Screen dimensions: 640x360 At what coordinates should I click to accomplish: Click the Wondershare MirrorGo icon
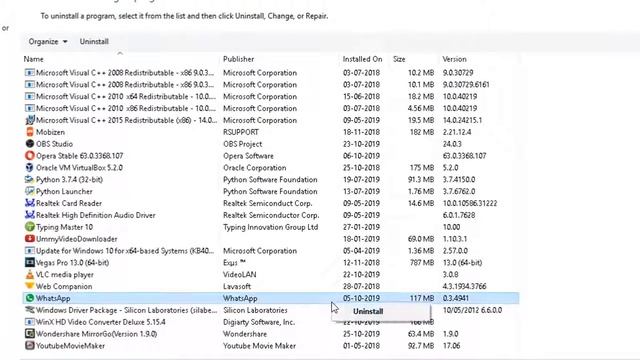pyautogui.click(x=29, y=333)
